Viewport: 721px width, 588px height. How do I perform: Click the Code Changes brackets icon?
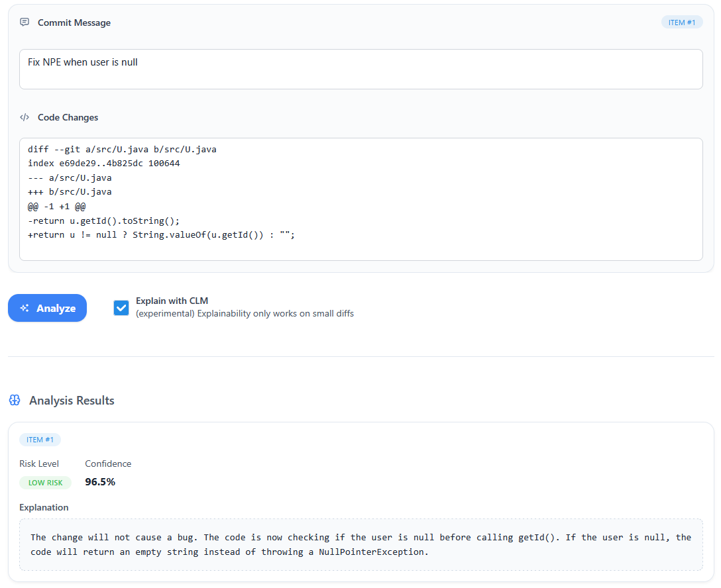(25, 117)
